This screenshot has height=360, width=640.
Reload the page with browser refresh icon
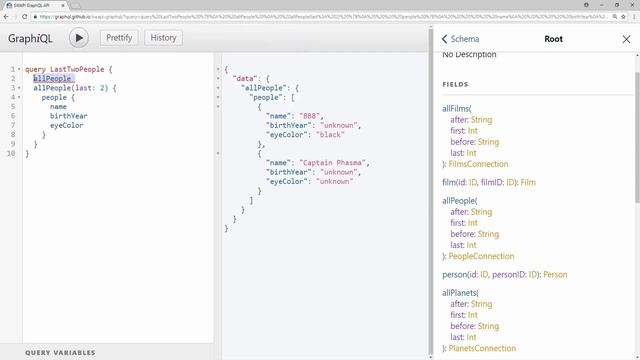(24, 17)
